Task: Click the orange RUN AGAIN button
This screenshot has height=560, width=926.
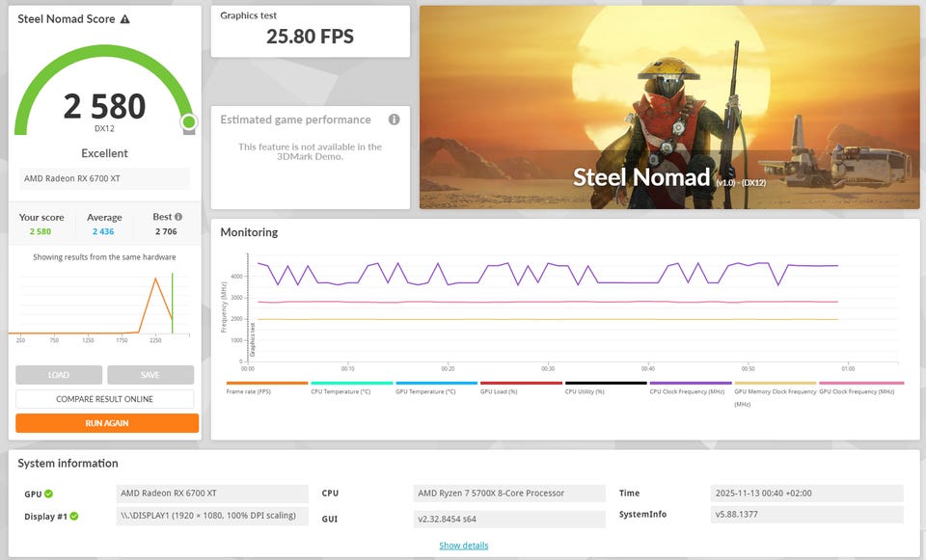Action: pos(107,423)
